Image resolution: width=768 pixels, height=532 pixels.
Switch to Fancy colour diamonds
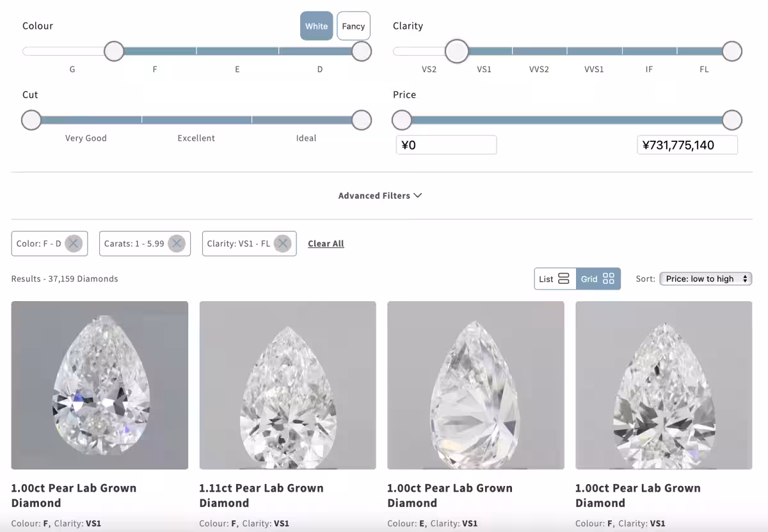353,26
